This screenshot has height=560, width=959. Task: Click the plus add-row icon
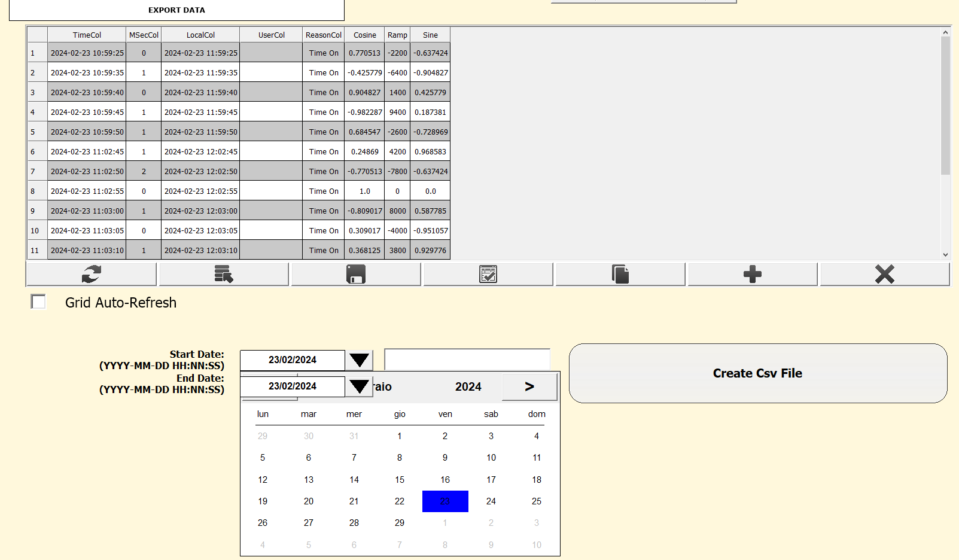[753, 275]
